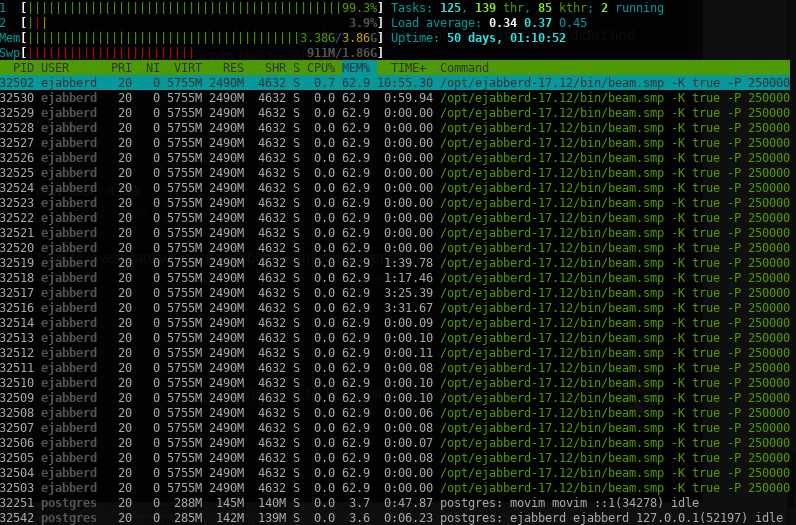
Task: Select process row with PID 32528
Action: click(x=395, y=127)
